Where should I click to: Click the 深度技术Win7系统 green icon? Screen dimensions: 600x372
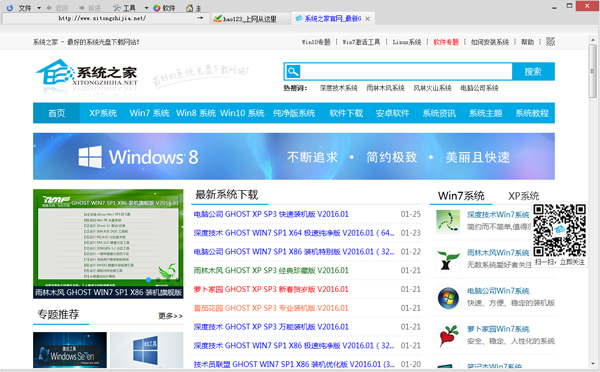point(448,221)
